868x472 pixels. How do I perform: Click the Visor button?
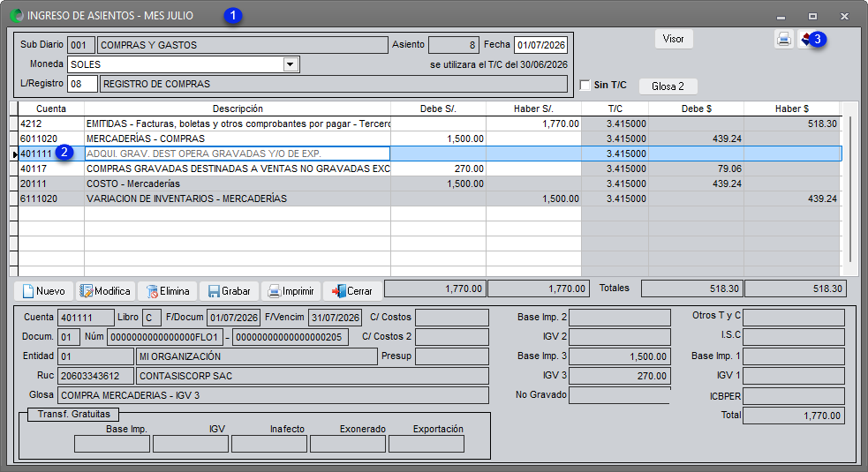[673, 39]
